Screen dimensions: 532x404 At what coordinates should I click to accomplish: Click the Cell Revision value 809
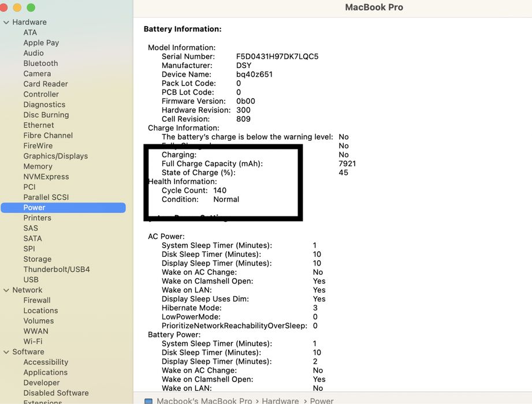243,119
